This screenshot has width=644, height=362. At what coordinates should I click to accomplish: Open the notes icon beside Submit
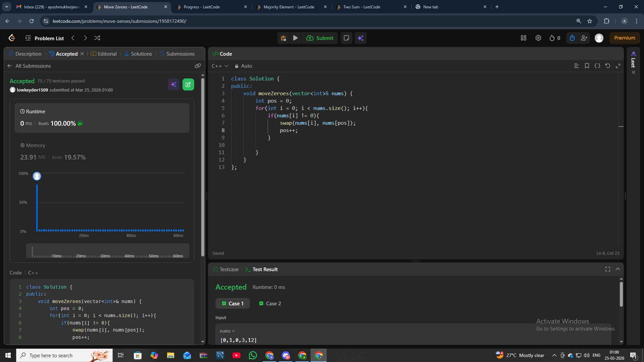(x=346, y=38)
